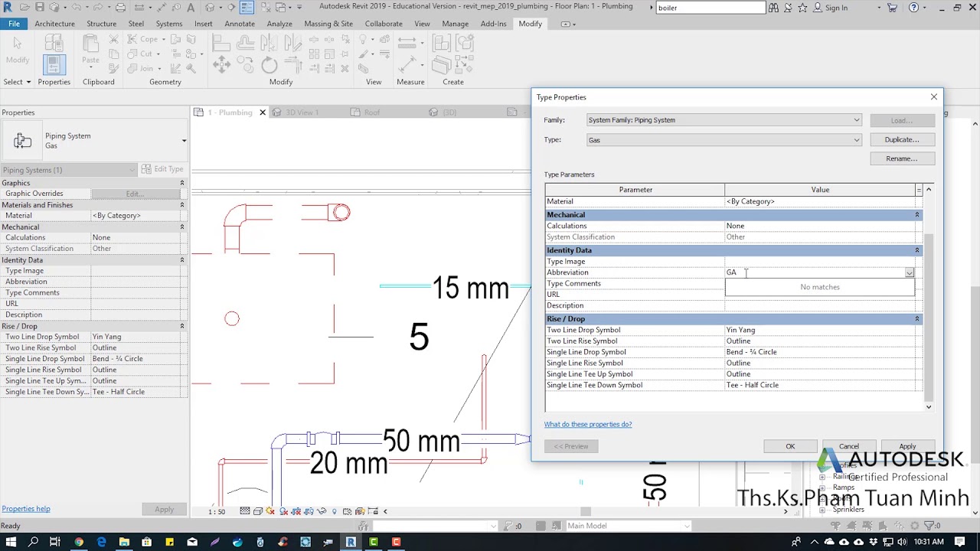Close the 1 - Plumbing view tab
Image resolution: width=980 pixels, height=551 pixels.
point(263,112)
